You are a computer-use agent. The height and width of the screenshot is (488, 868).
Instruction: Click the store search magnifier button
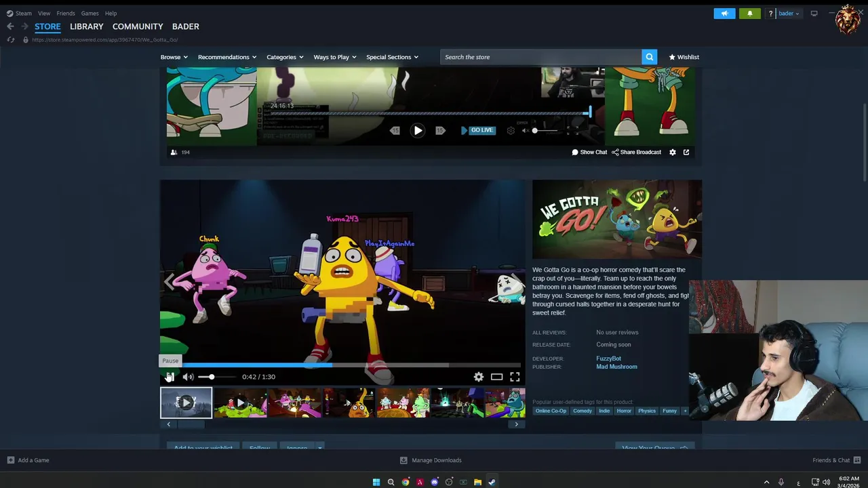[x=650, y=57]
